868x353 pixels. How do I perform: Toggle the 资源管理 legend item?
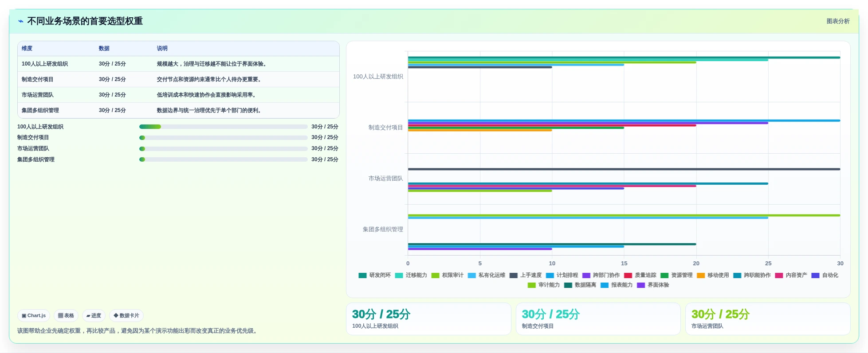click(x=676, y=275)
